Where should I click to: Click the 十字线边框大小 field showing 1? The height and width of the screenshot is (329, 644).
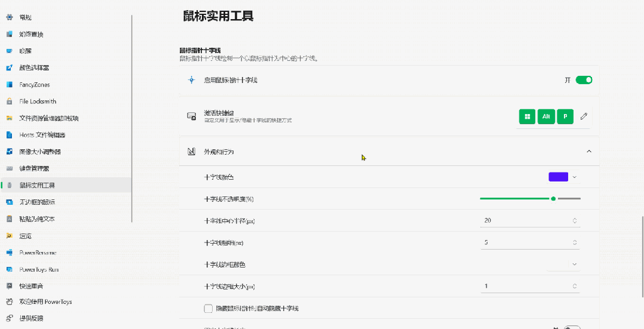pyautogui.click(x=530, y=286)
